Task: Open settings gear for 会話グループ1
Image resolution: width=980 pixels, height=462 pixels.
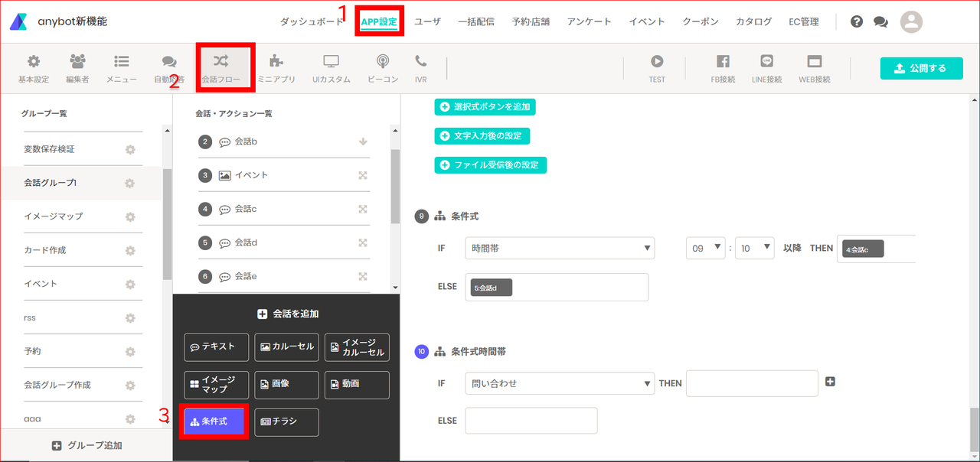Action: pyautogui.click(x=130, y=183)
